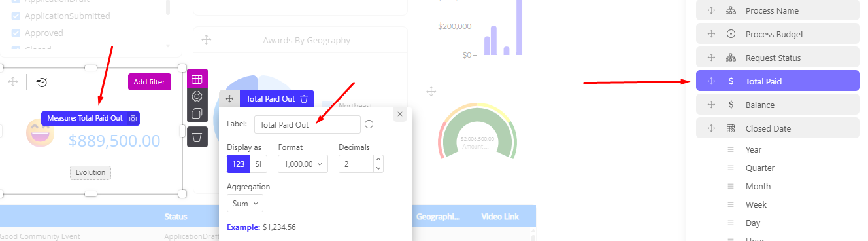Click the stopwatch speed icon in widget header
868x241 pixels.
(x=42, y=81)
